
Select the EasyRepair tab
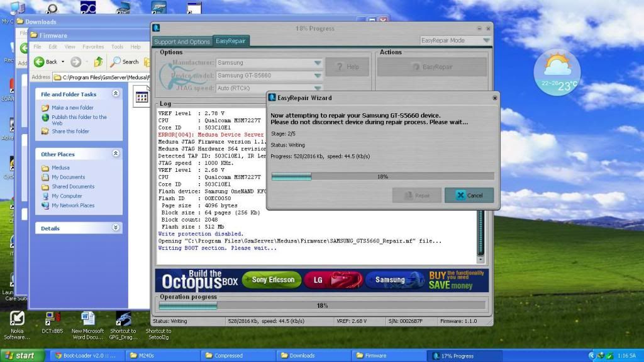click(231, 41)
